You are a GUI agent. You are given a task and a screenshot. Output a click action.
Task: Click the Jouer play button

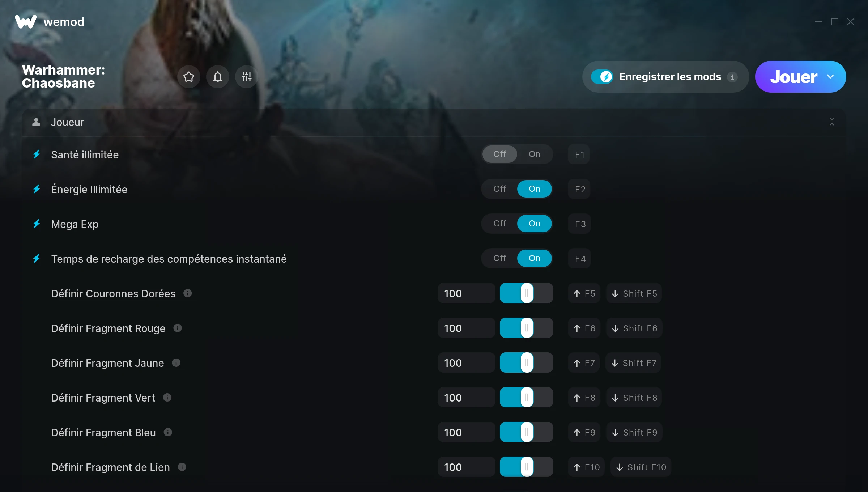click(793, 77)
